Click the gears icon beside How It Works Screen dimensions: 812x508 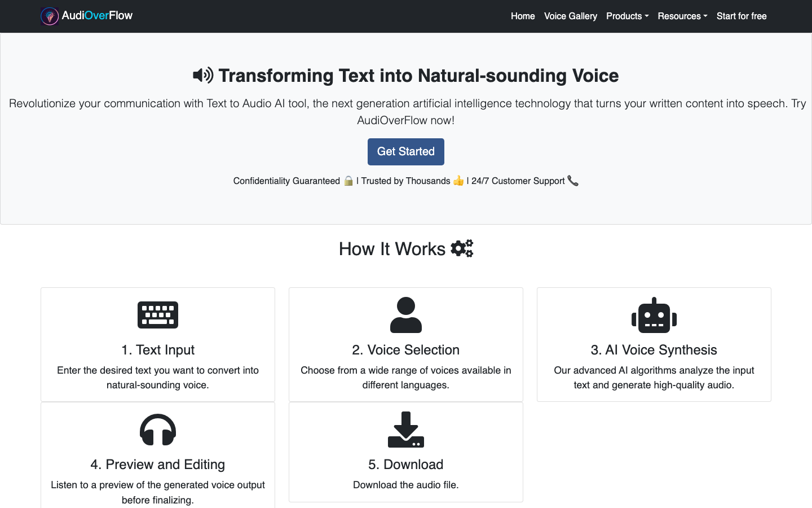(462, 248)
